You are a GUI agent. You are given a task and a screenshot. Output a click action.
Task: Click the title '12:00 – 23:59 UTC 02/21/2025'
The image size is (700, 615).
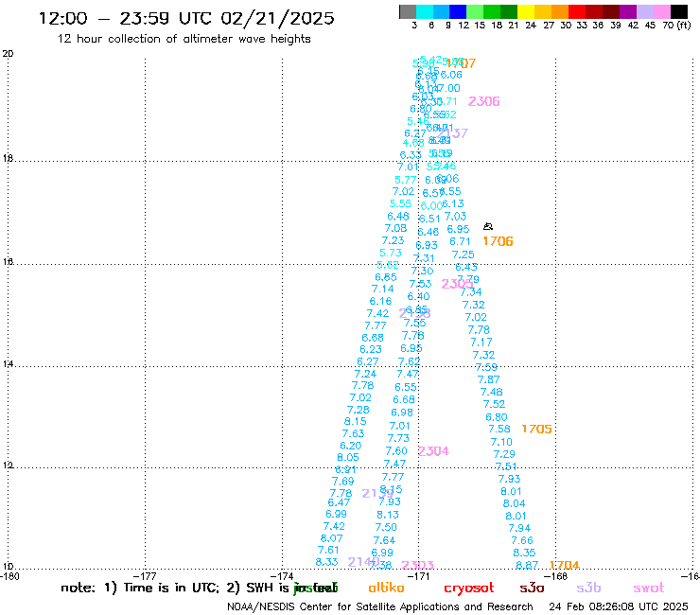(x=186, y=18)
